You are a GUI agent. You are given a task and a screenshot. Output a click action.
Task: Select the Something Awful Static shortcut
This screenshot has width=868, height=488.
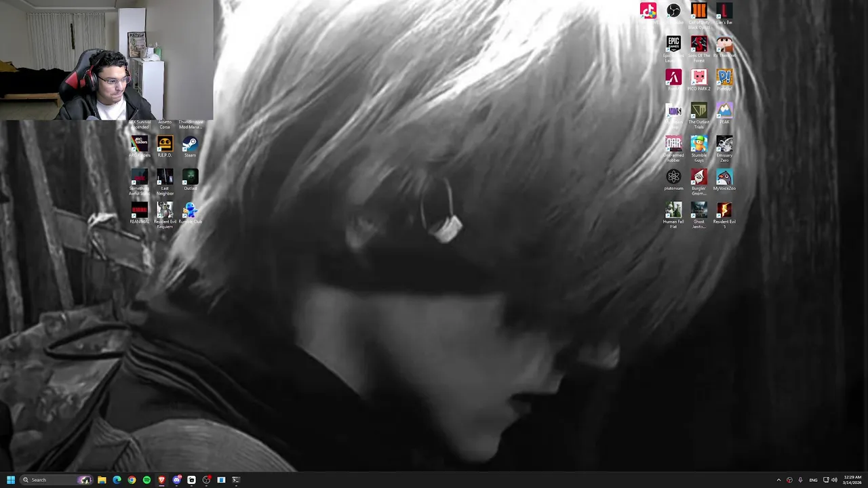[139, 182]
